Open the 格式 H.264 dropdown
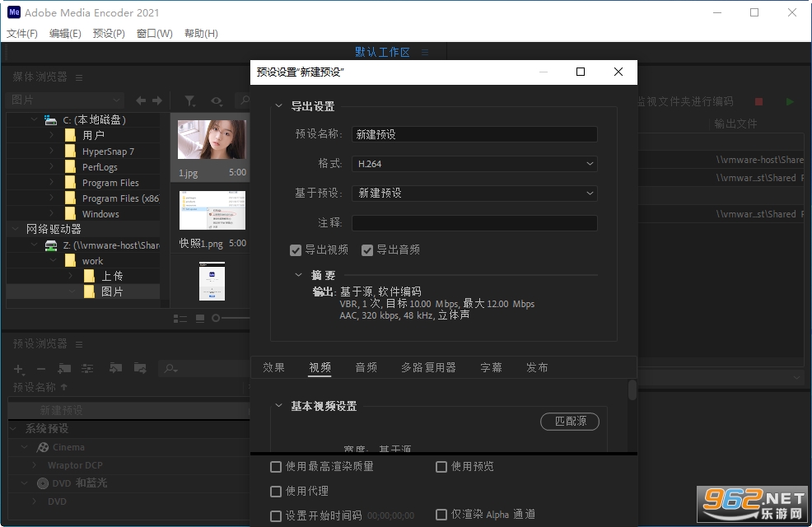 tap(474, 164)
